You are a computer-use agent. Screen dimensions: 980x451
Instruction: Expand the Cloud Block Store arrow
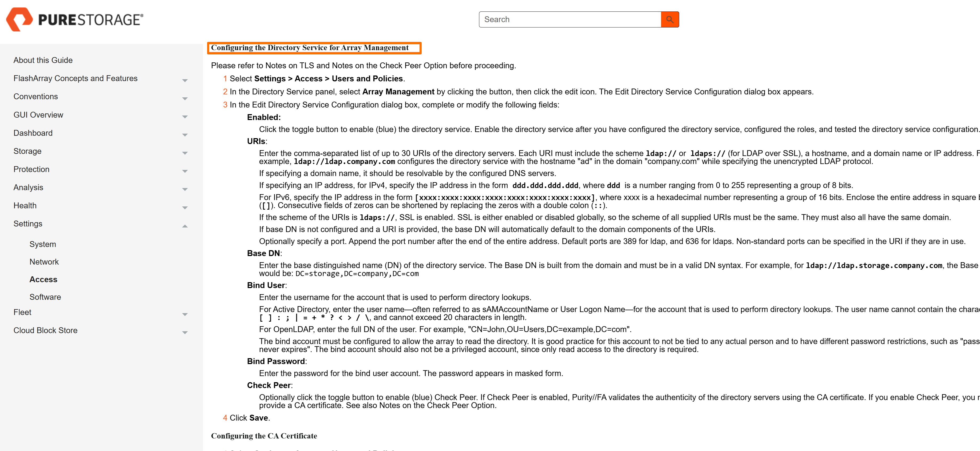pyautogui.click(x=185, y=332)
